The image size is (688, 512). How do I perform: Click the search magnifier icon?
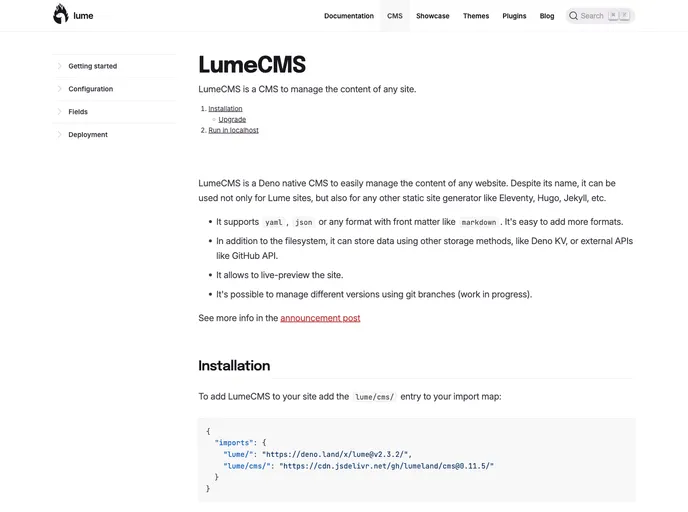coord(573,16)
